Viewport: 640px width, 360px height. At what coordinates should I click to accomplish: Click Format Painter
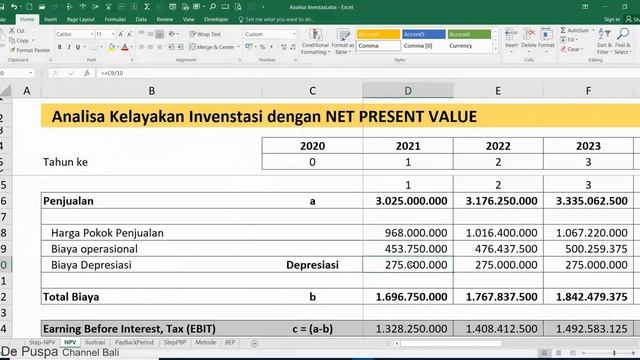pyautogui.click(x=29, y=50)
